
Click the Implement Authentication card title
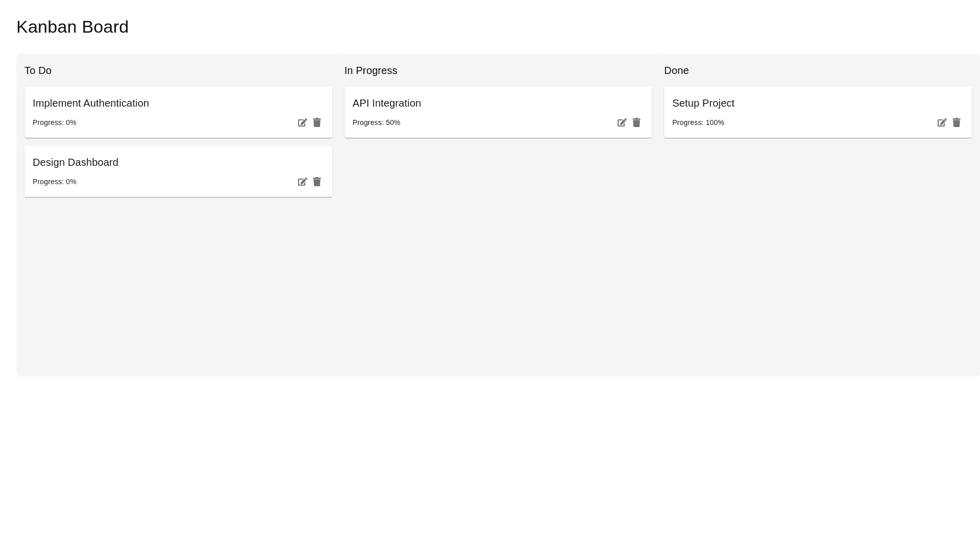[x=91, y=103]
